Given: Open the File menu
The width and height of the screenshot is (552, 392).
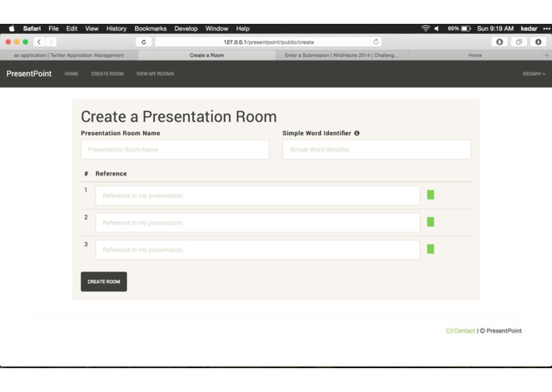Looking at the screenshot, I should click(x=53, y=29).
